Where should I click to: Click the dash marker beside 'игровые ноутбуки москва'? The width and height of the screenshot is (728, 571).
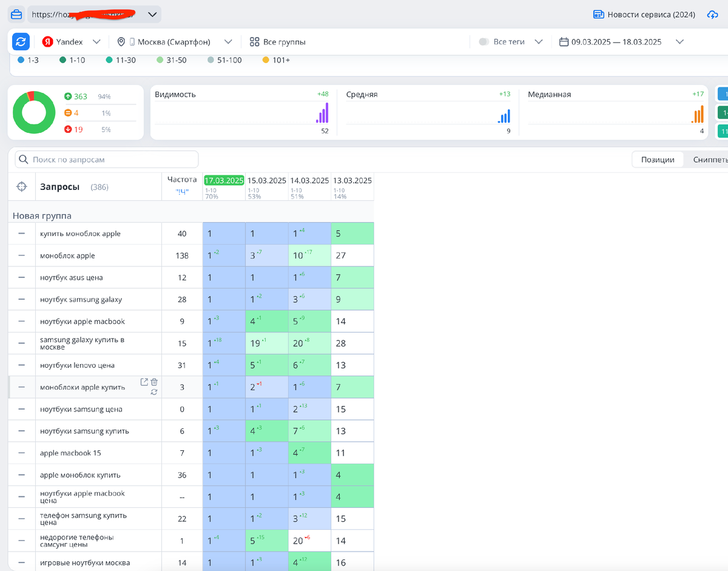pyautogui.click(x=22, y=563)
